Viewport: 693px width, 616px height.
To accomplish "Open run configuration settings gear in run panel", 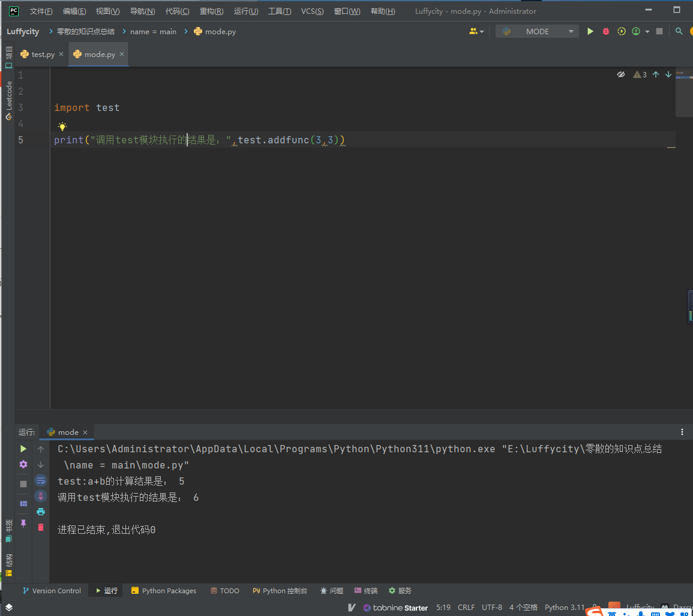I will [23, 464].
